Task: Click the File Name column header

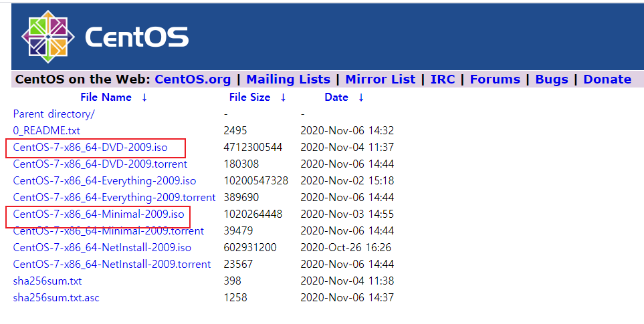Action: (106, 98)
